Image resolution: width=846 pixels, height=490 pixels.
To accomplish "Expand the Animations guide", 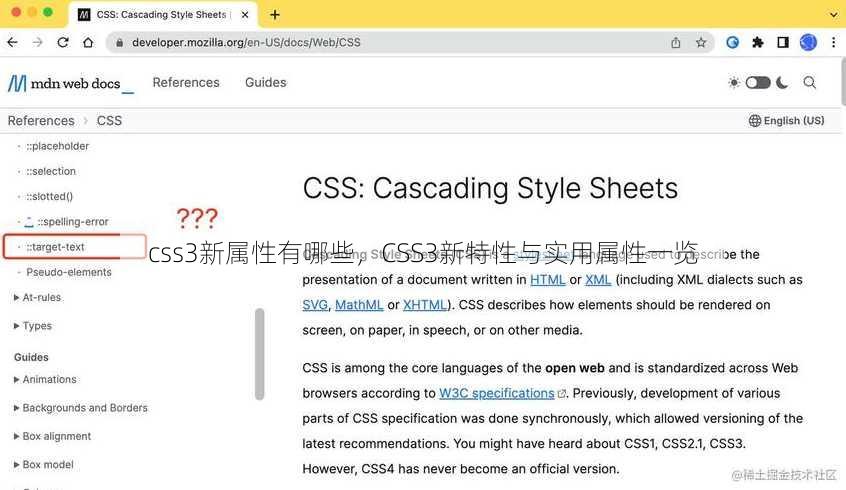I will click(45, 379).
